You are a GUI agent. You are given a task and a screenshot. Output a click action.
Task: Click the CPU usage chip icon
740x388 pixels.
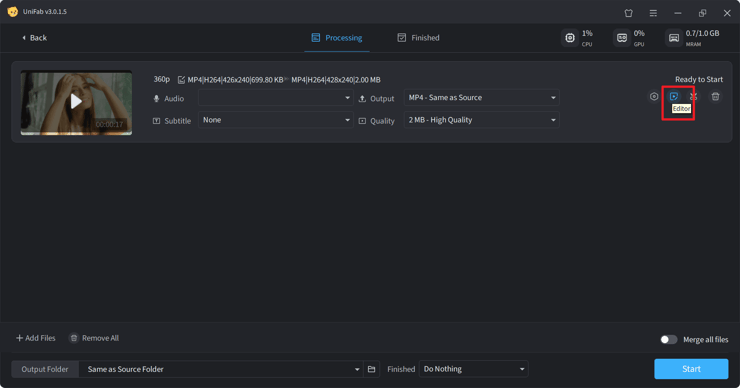(570, 38)
